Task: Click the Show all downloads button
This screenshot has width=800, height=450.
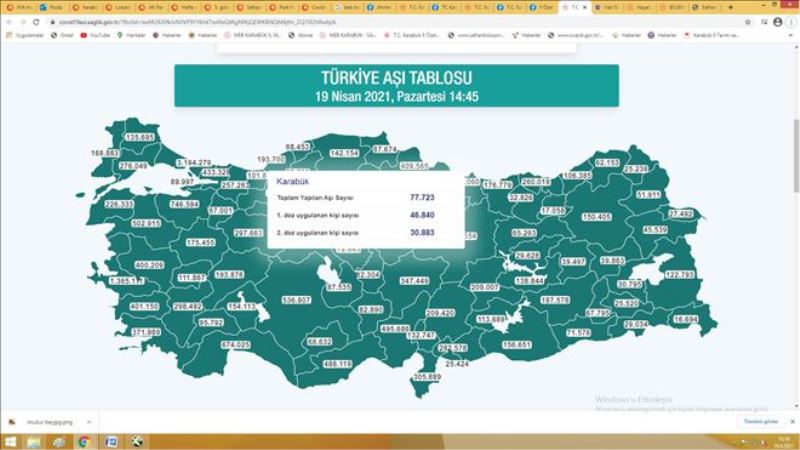Action: point(756,421)
